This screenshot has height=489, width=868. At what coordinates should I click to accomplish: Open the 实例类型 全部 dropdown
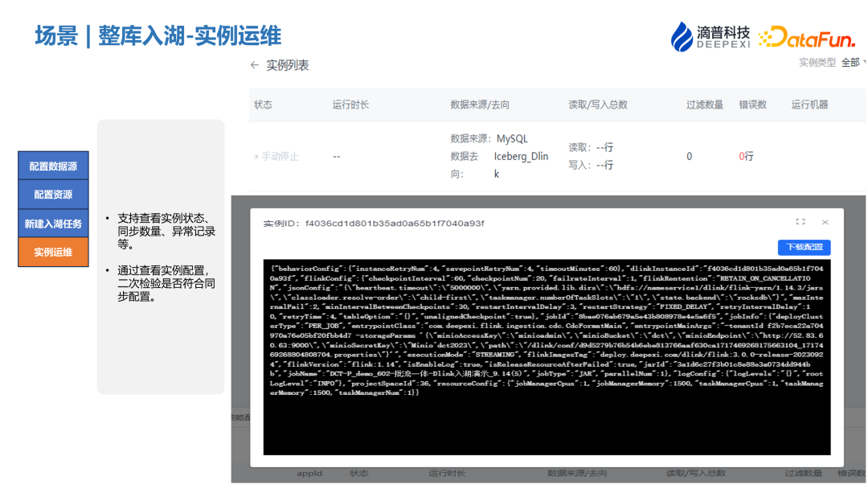point(852,62)
